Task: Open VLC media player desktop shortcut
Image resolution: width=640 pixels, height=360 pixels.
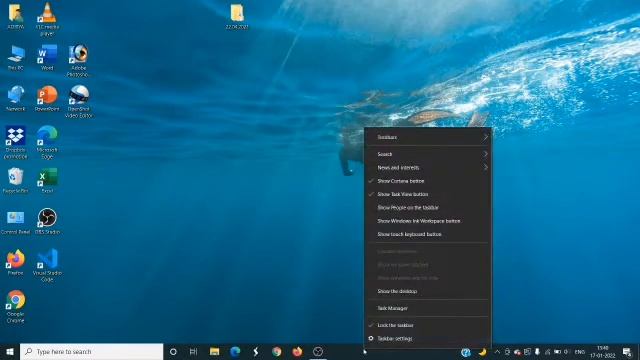Action: click(x=47, y=19)
